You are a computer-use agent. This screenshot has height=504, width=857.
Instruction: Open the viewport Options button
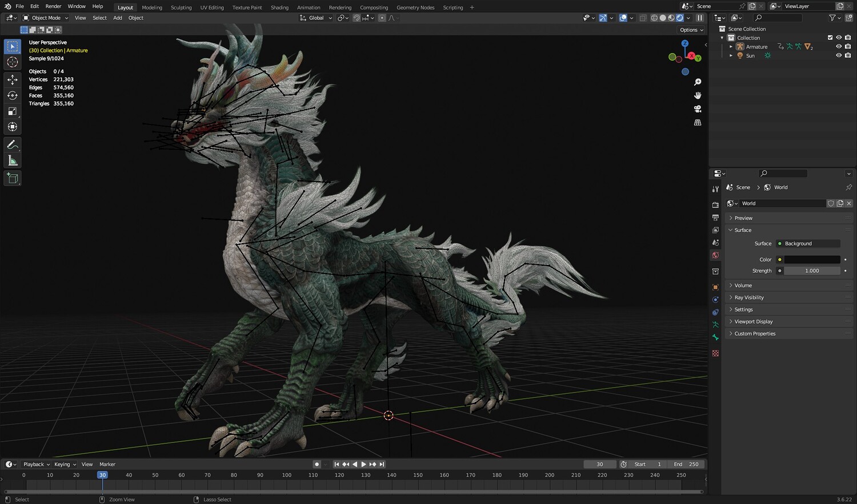point(691,30)
